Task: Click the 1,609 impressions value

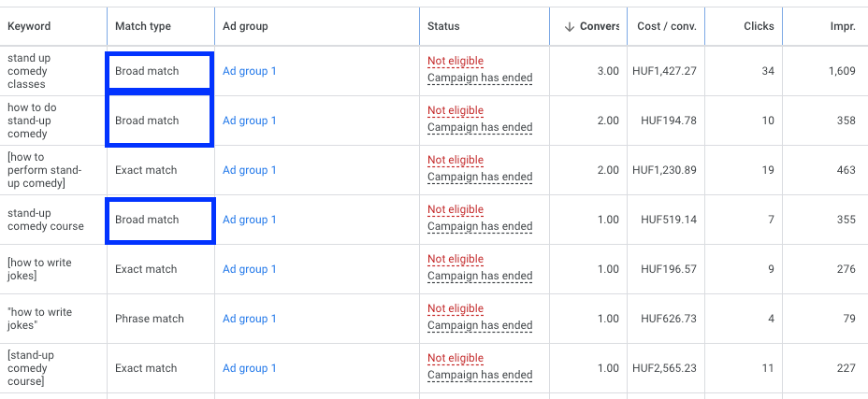Action: click(x=841, y=71)
